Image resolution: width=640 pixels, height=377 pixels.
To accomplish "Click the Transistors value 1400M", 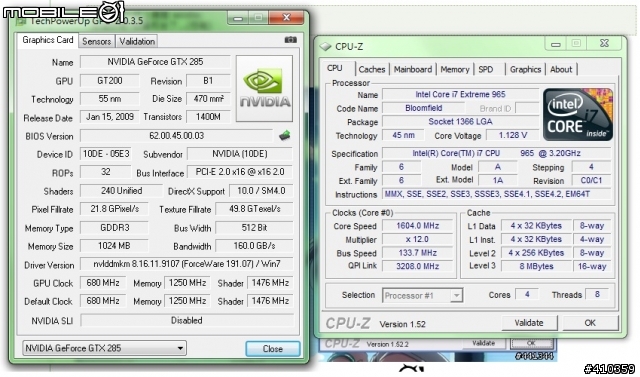I will pyautogui.click(x=208, y=117).
